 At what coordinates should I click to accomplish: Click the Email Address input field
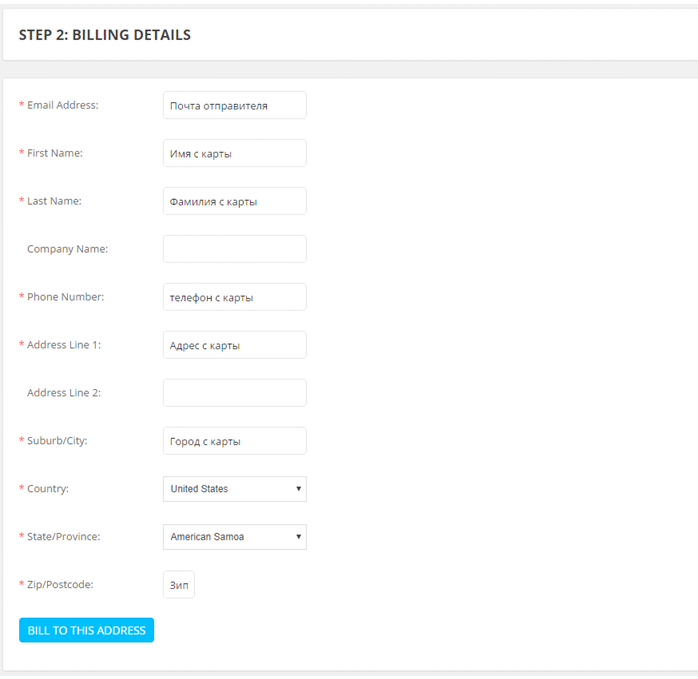[234, 105]
